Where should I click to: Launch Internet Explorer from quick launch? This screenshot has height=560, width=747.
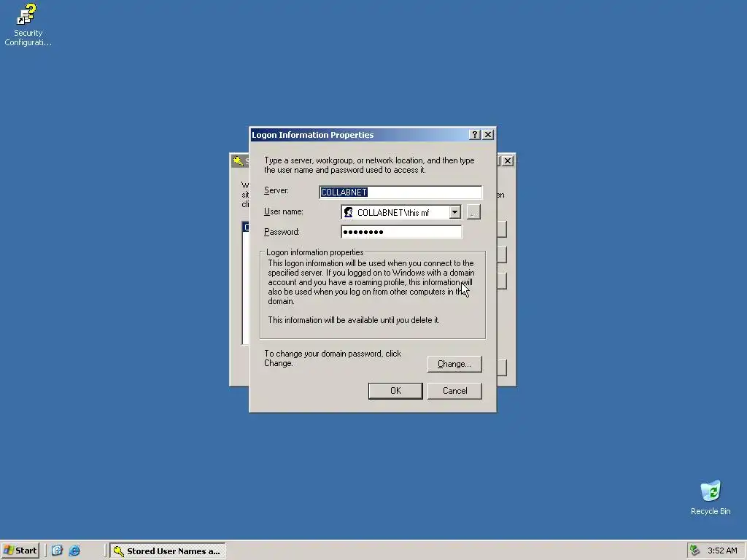(x=74, y=551)
